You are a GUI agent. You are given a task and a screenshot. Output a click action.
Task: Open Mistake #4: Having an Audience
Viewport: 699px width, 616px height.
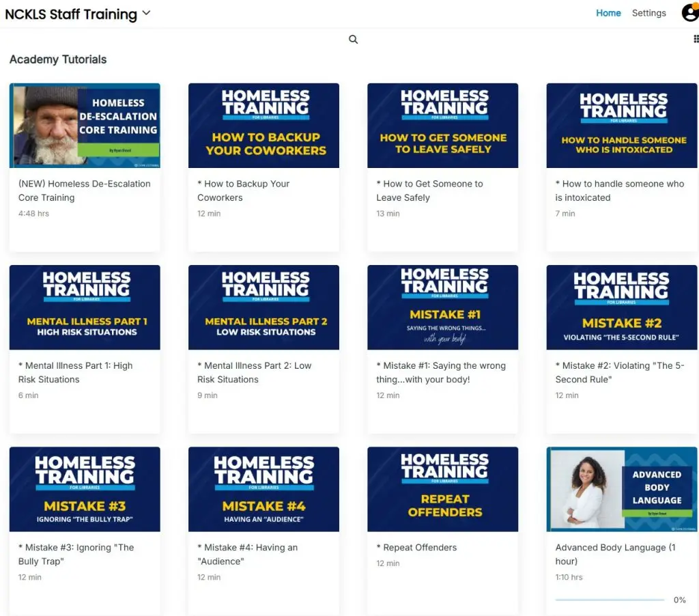pos(263,488)
